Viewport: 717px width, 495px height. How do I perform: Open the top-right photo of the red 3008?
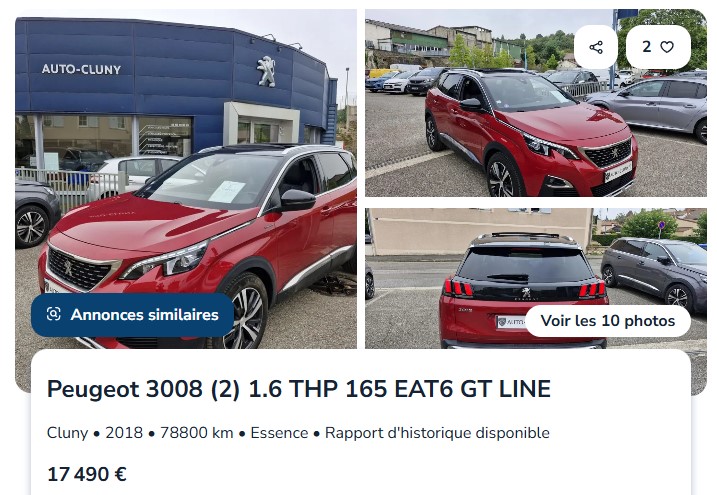tap(535, 103)
